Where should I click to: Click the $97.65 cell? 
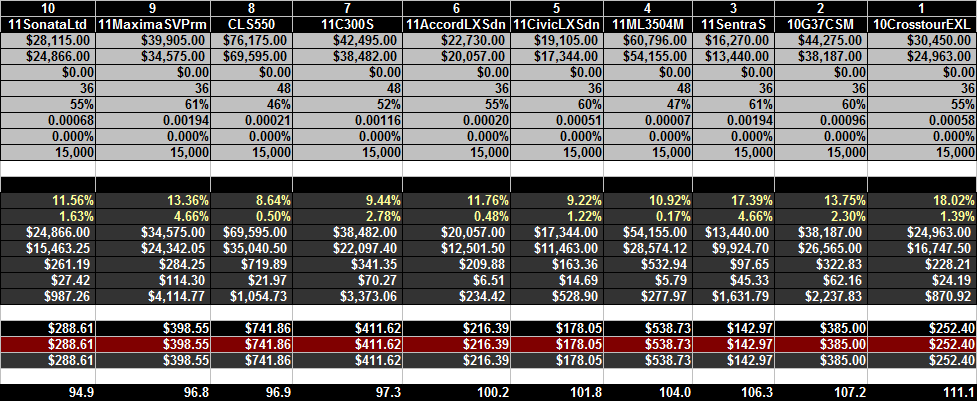(733, 264)
